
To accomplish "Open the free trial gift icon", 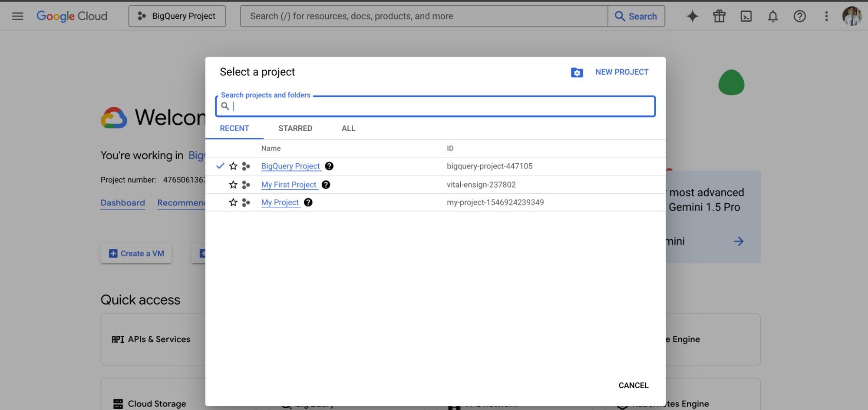I will [x=719, y=17].
